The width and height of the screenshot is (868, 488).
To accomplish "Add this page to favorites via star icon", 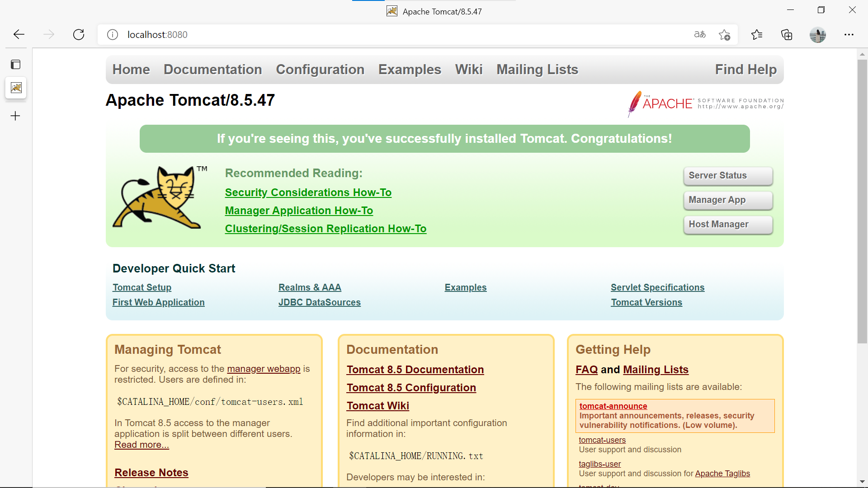I will point(725,34).
